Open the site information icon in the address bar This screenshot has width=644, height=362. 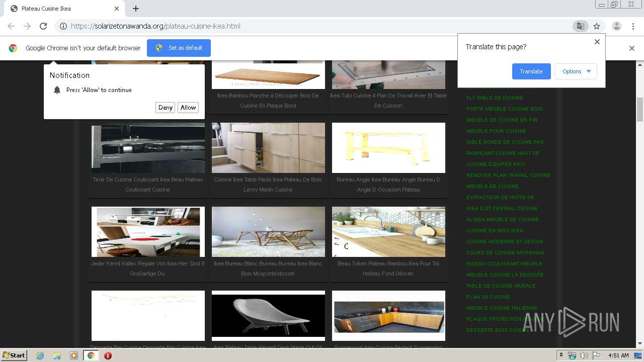click(x=63, y=26)
